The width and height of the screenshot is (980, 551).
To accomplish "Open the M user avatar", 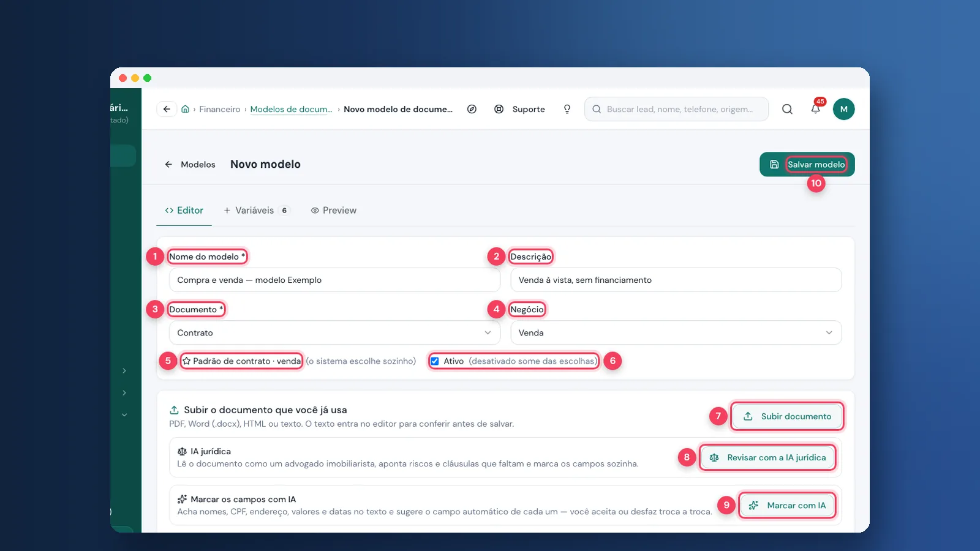I will coord(843,109).
